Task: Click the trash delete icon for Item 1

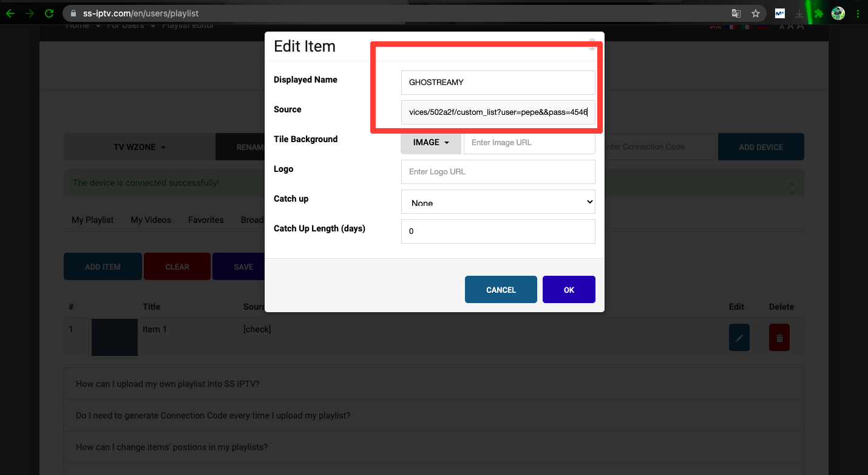Action: point(779,338)
